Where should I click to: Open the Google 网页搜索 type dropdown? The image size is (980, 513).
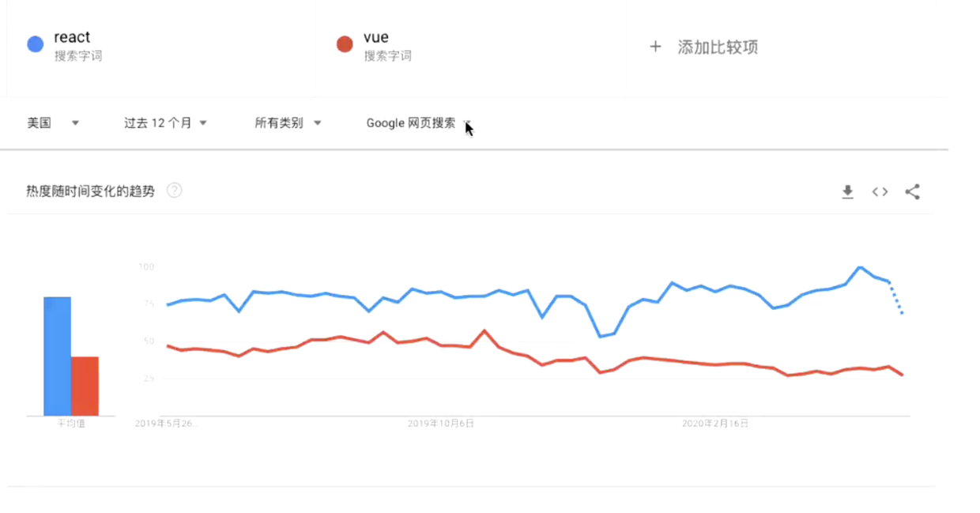(x=419, y=123)
